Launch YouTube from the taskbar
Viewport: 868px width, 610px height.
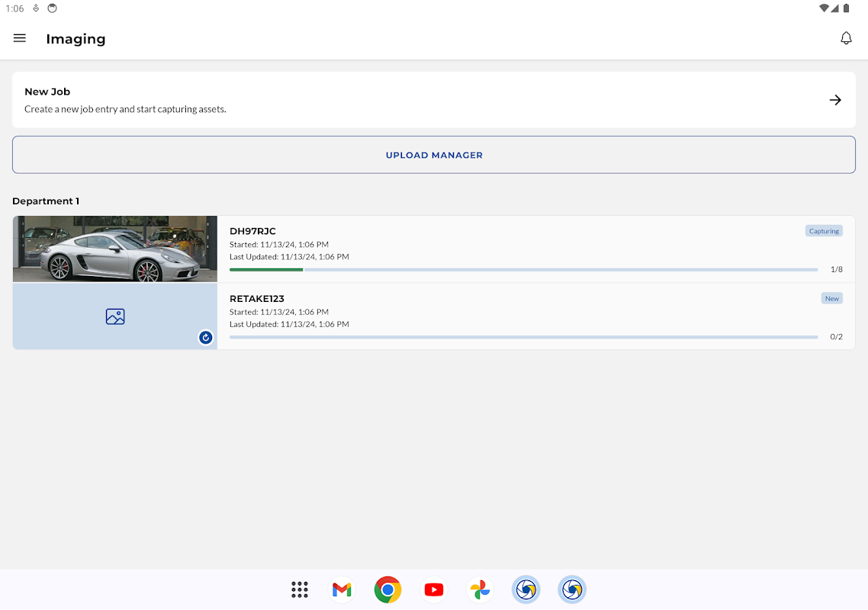(x=434, y=589)
